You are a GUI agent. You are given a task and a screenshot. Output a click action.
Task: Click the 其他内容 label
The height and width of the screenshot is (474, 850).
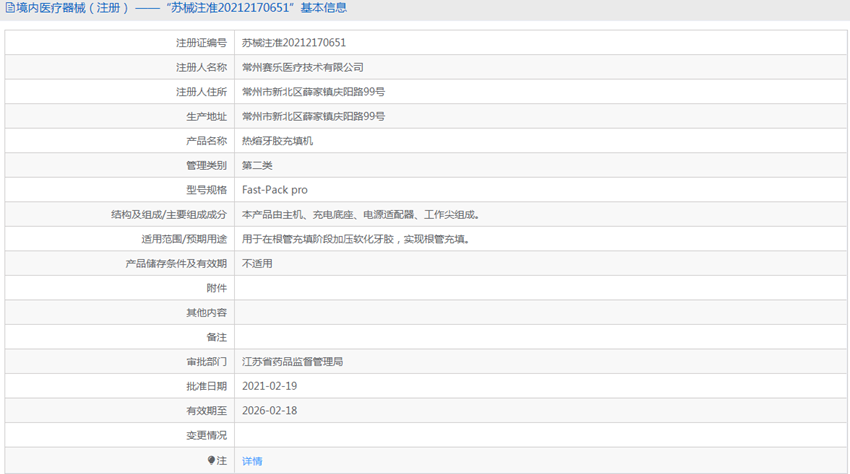tap(207, 312)
